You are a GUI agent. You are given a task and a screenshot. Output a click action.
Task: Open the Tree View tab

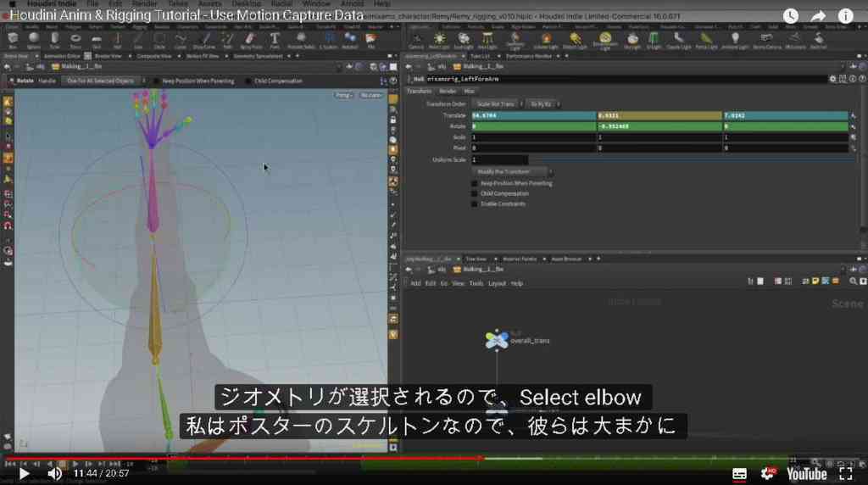coord(476,259)
